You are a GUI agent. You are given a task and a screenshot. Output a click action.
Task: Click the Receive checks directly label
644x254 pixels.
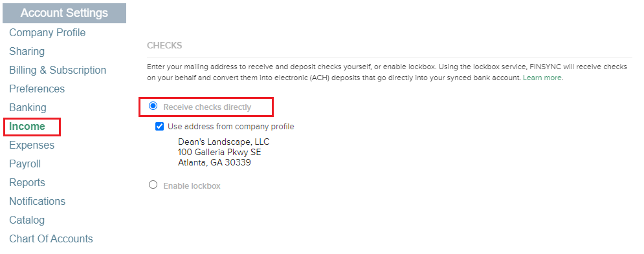click(207, 107)
